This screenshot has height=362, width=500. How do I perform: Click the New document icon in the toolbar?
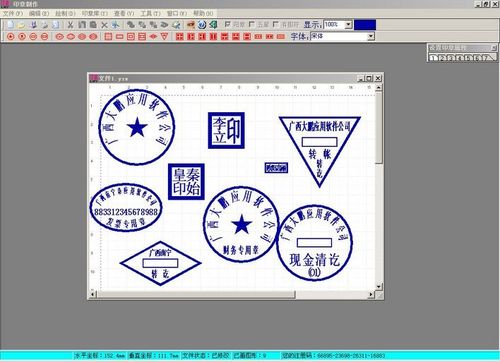[x=10, y=25]
